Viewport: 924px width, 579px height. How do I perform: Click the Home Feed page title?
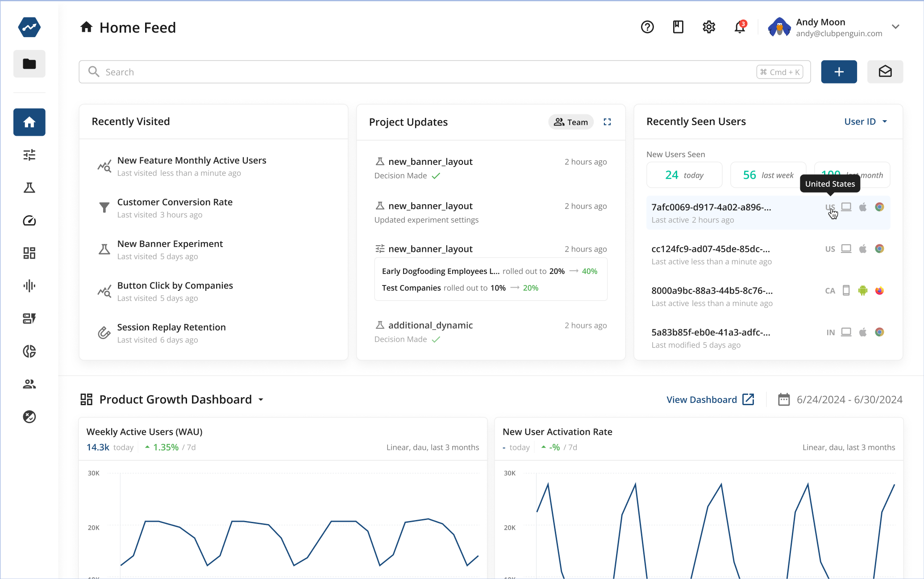tap(137, 28)
